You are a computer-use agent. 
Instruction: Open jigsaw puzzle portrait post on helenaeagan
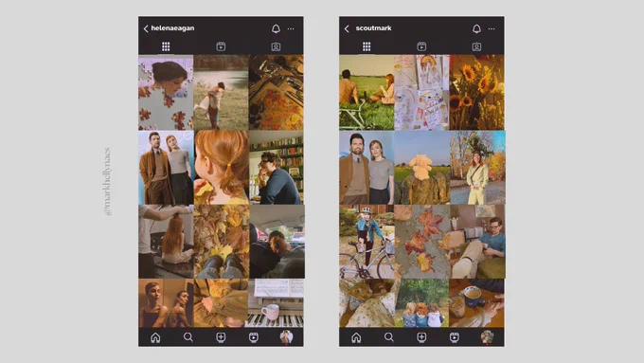[x=166, y=93]
